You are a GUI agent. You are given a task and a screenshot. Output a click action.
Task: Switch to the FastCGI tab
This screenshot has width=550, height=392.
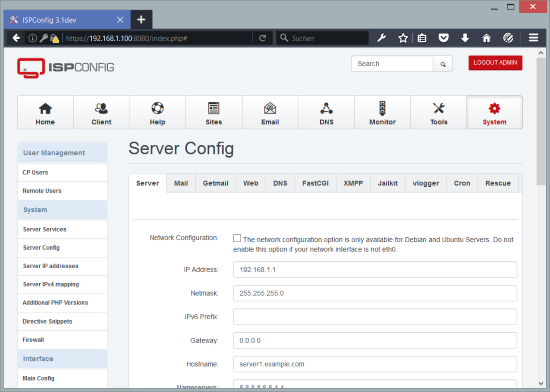[315, 183]
